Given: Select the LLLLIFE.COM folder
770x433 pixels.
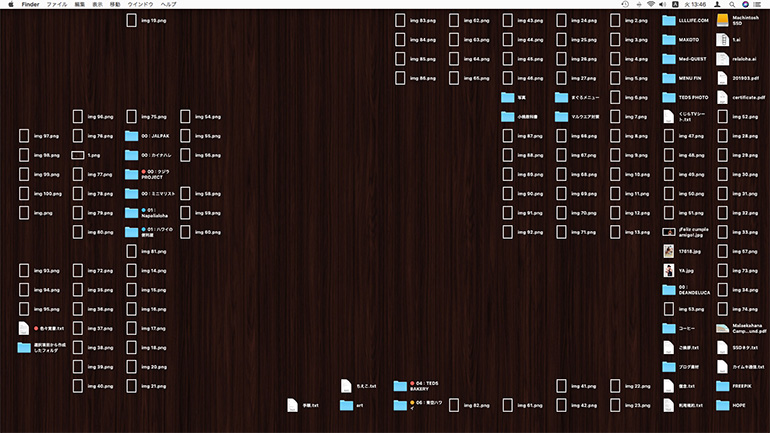Looking at the screenshot, I should 669,20.
